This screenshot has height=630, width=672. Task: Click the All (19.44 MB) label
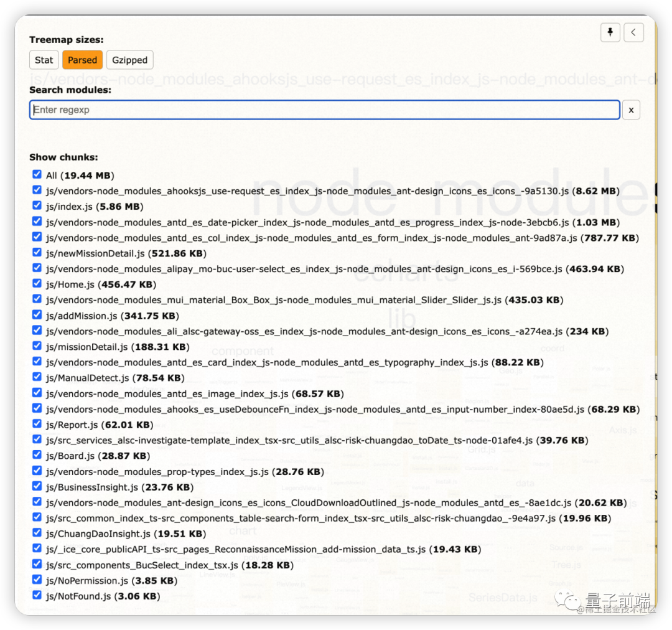point(80,176)
